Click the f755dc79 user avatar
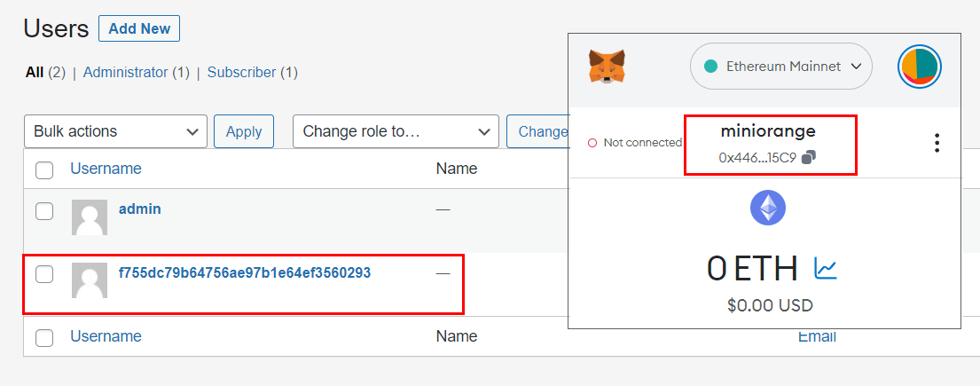Viewport: 980px width, 386px height. click(90, 280)
